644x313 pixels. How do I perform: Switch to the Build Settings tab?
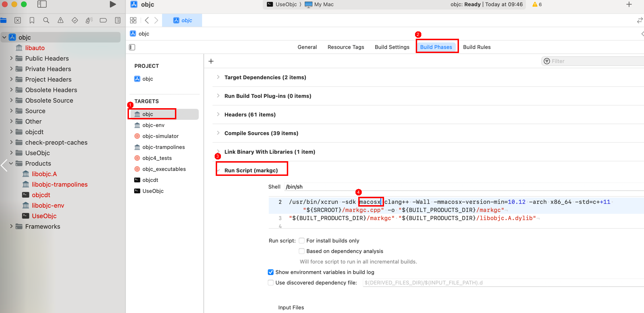pos(392,47)
